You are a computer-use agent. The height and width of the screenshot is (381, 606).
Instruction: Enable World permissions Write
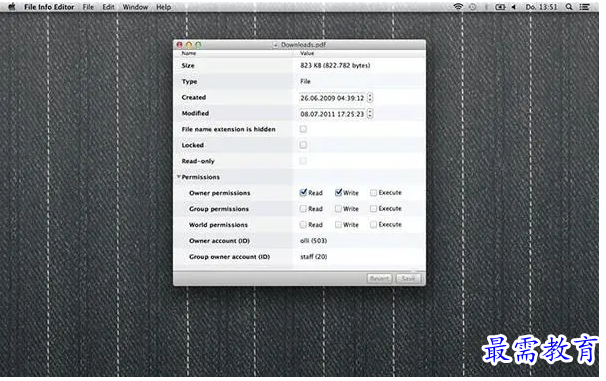click(339, 225)
